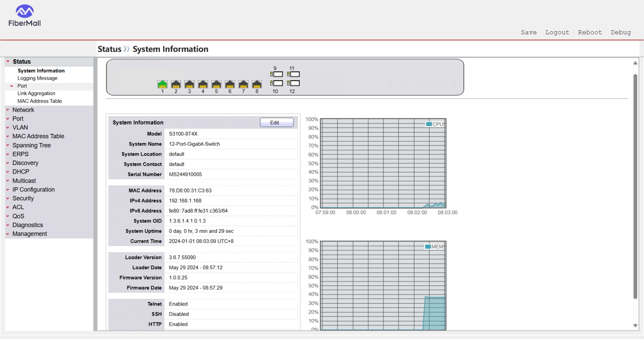644x339 pixels.
Task: Click the Reboot link
Action: click(x=590, y=32)
